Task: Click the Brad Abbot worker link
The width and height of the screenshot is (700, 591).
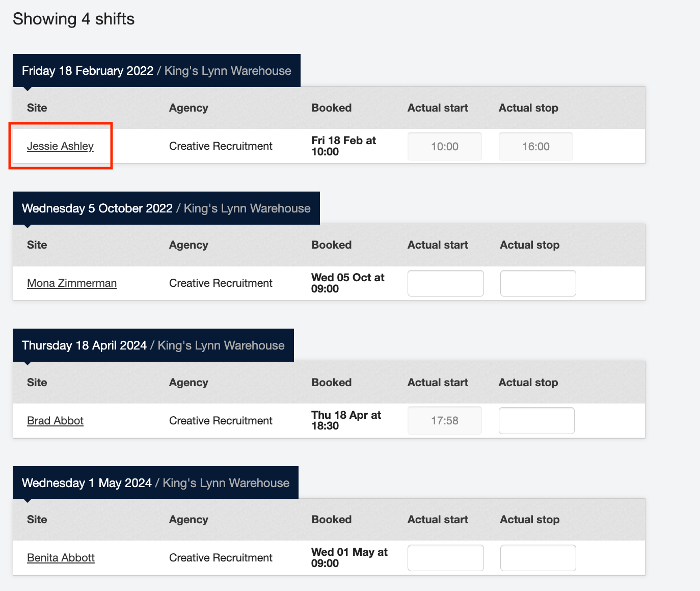Action: click(x=55, y=421)
